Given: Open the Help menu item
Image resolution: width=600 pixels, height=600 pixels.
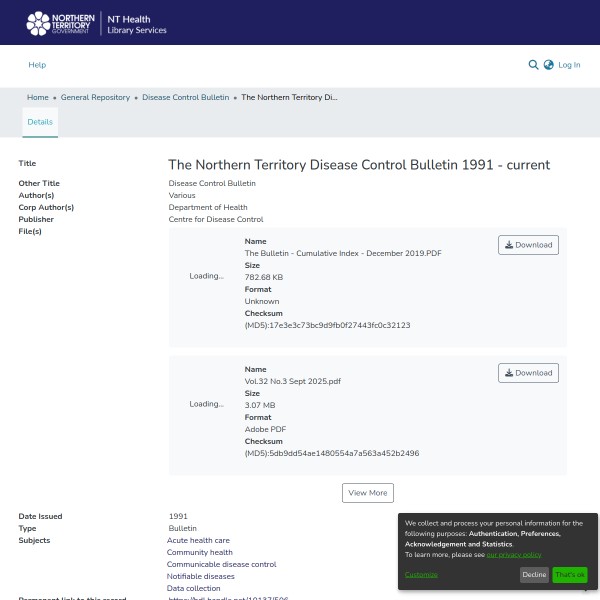Looking at the screenshot, I should point(37,65).
